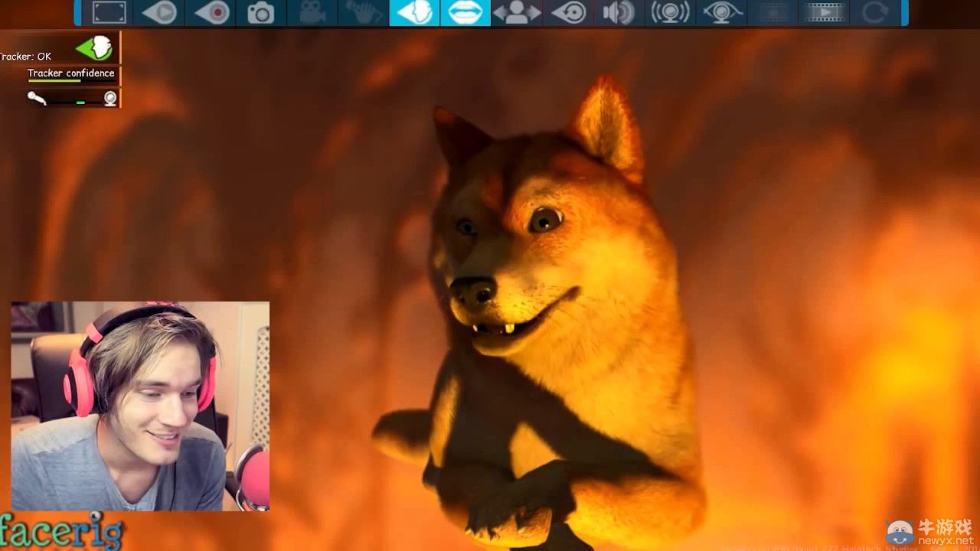
Task: Click the eye with webcam icon
Action: 721,12
